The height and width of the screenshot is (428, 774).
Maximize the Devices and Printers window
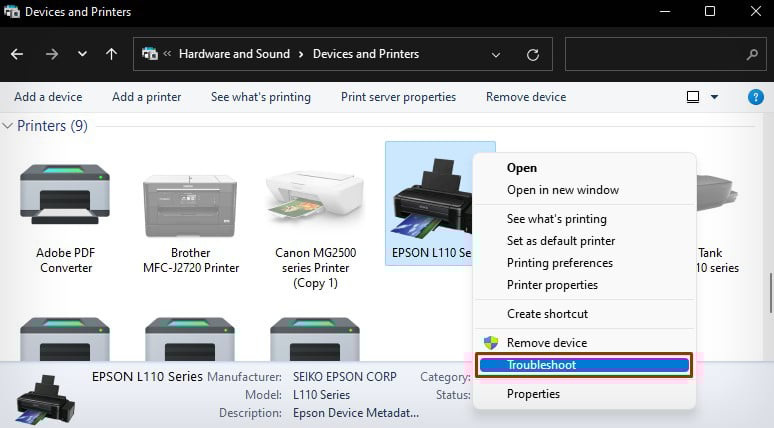(x=710, y=11)
